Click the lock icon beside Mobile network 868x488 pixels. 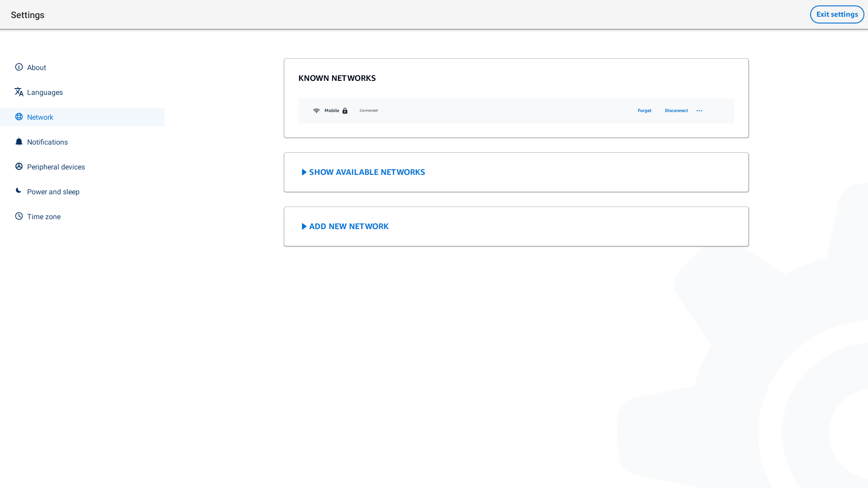pyautogui.click(x=345, y=111)
